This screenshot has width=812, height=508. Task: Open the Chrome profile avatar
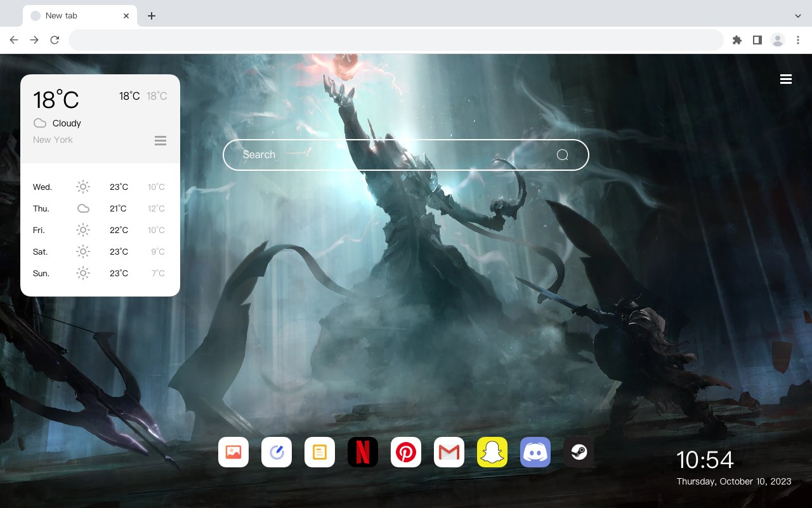pos(778,40)
